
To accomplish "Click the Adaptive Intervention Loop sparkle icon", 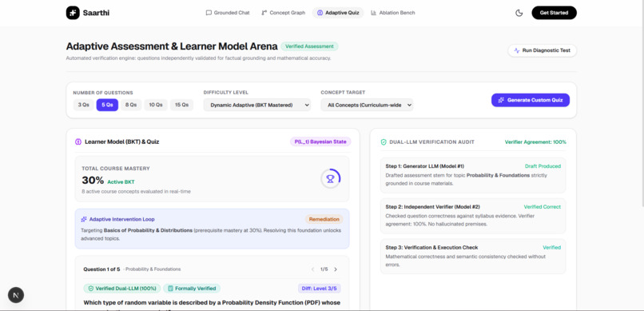I will 84,219.
